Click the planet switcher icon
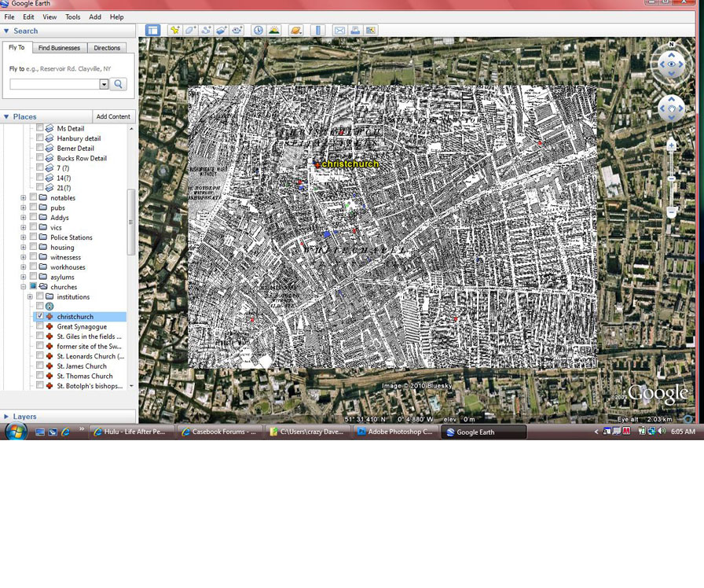 pos(296,31)
